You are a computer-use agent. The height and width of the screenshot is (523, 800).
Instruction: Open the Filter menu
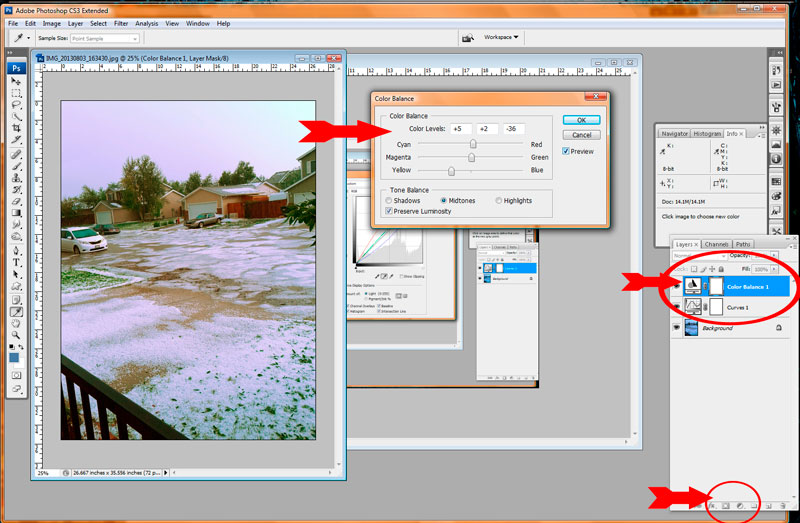[121, 23]
